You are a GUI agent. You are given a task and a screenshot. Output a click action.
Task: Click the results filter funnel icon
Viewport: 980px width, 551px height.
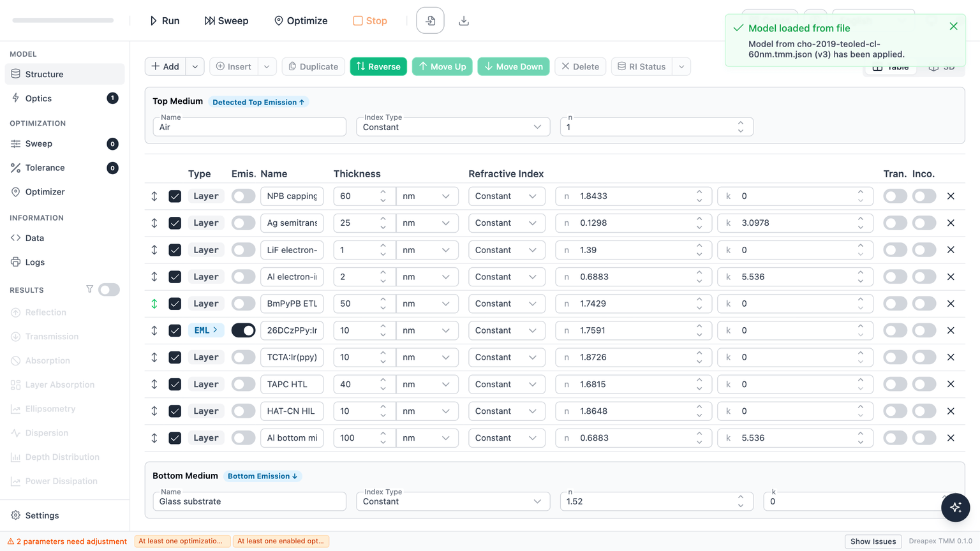89,290
